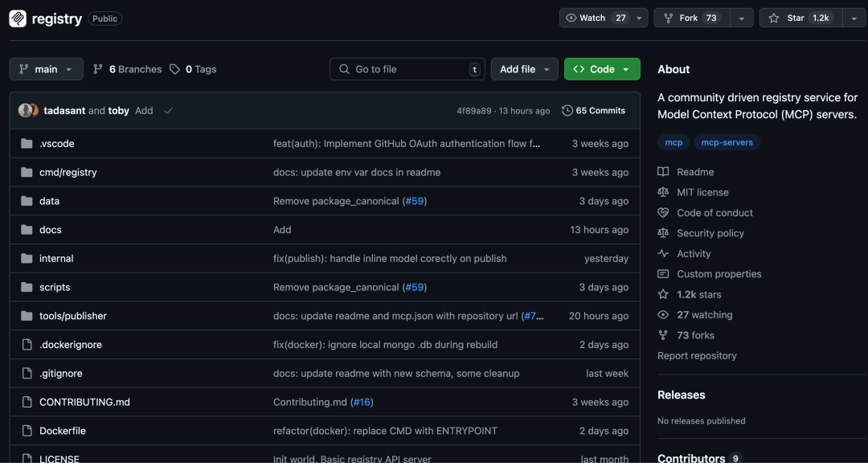Open the cmd/registry folder name
Screen dimensions: 868x463
(68, 172)
